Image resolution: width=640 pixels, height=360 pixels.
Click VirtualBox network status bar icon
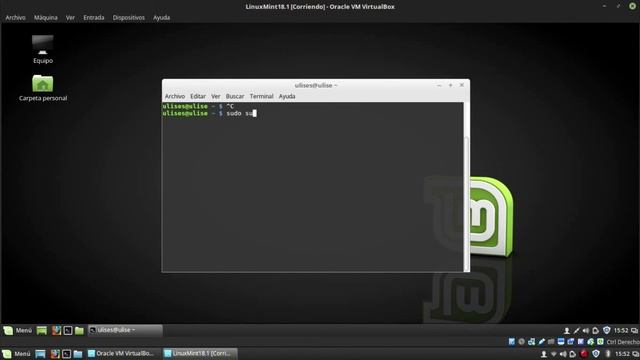click(531, 341)
